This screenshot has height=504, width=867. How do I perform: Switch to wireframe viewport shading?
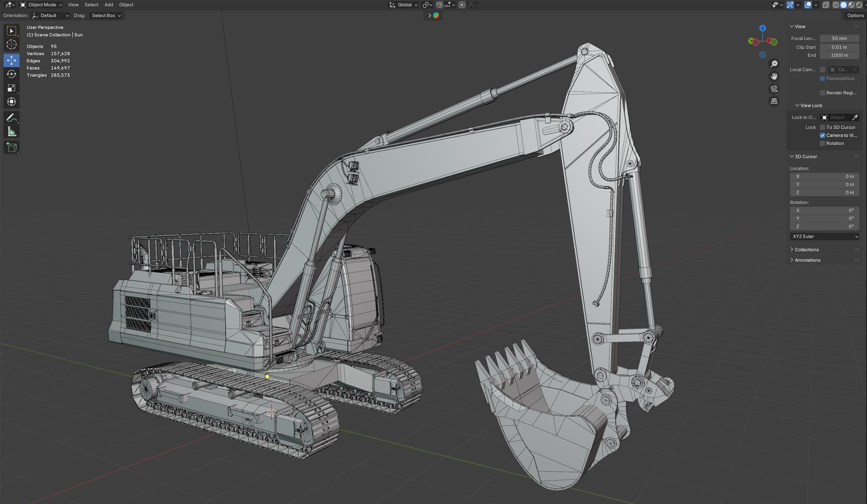click(836, 5)
